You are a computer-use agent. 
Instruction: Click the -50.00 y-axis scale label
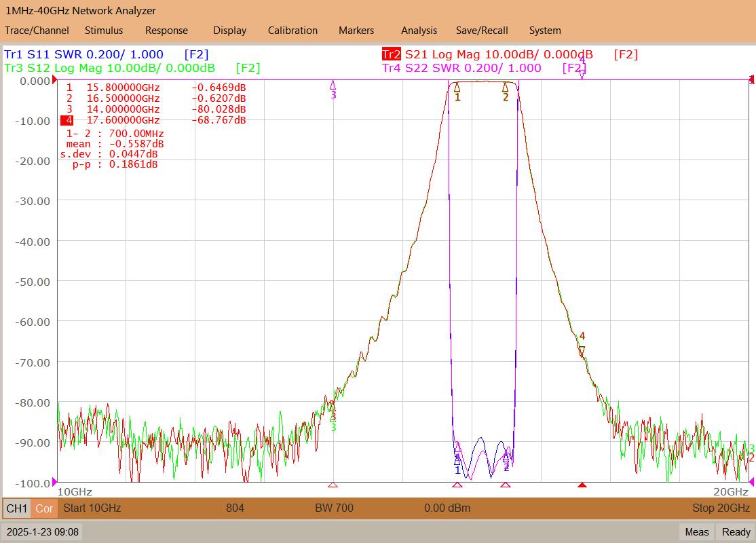33,282
